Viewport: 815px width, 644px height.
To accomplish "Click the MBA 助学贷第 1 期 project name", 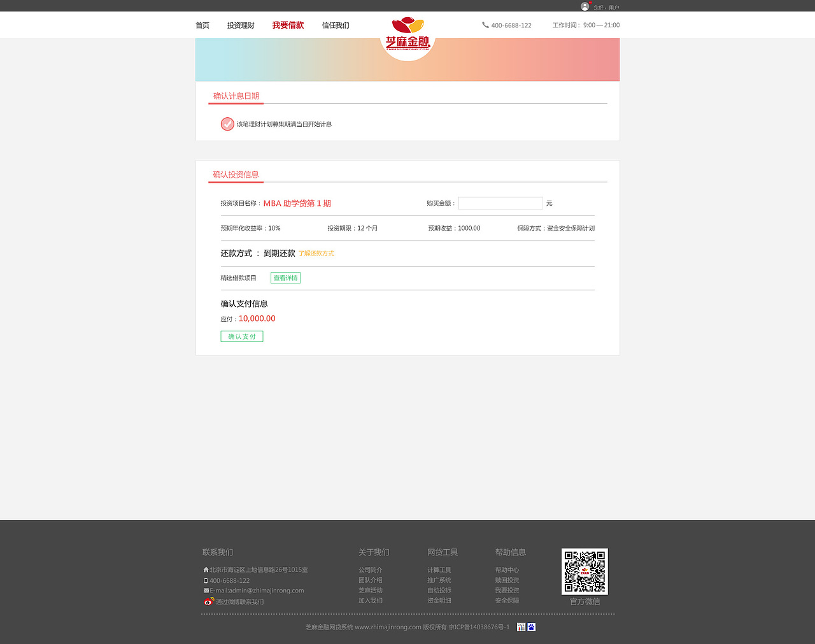I will pyautogui.click(x=297, y=203).
